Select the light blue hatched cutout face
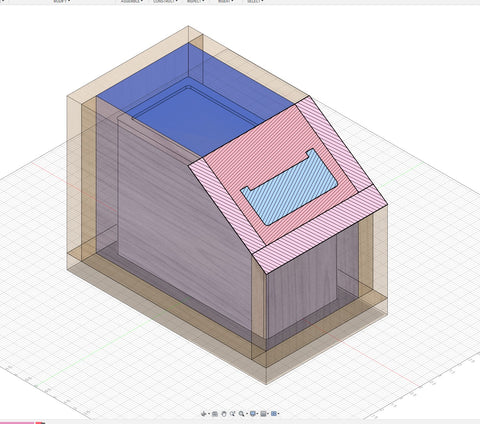 (289, 188)
